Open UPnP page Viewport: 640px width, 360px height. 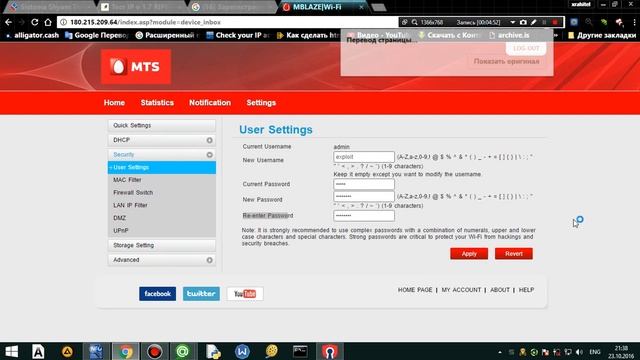coord(121,231)
